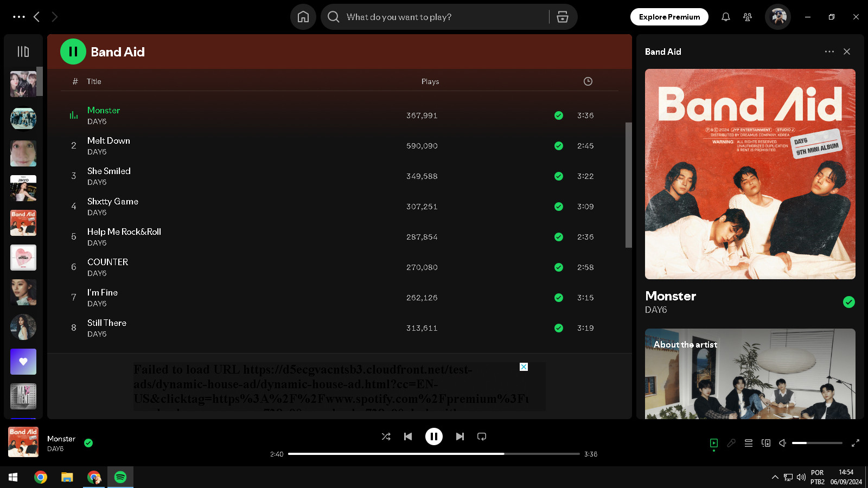Open File Explorer from taskbar
Viewport: 868px width, 488px height.
point(67,477)
